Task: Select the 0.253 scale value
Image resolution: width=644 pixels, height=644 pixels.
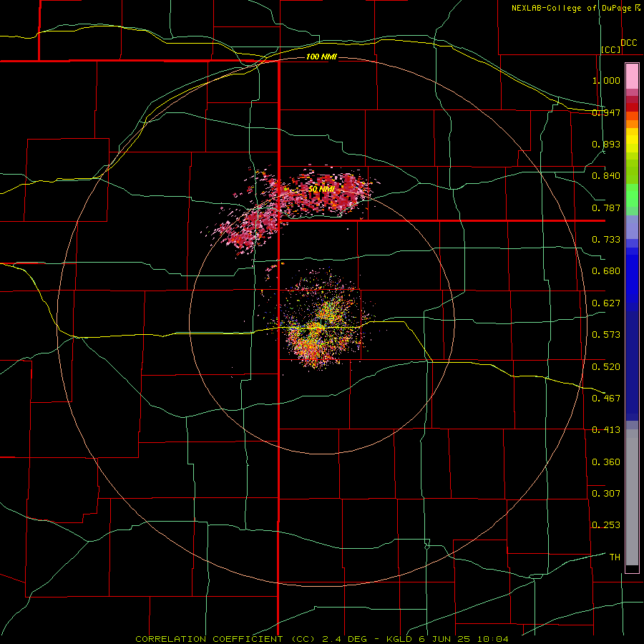Action: 606,525
